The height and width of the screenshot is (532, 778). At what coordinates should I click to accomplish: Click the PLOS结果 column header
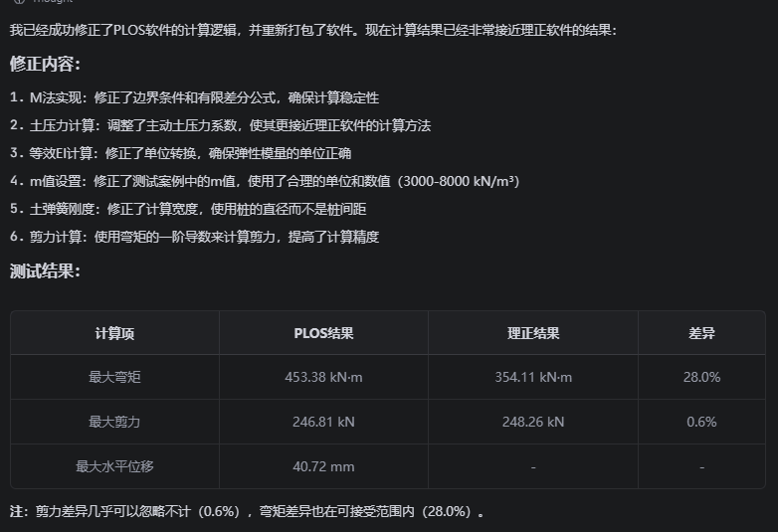323,333
